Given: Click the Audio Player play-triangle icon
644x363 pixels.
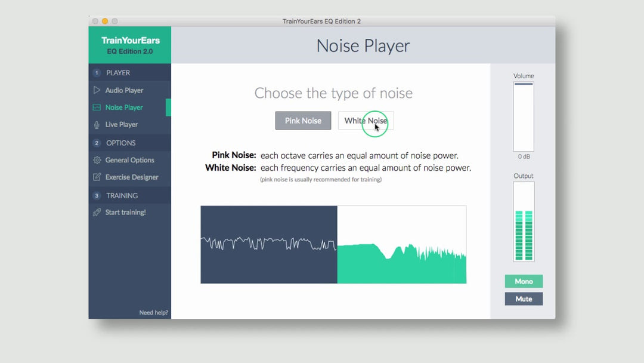Looking at the screenshot, I should (97, 90).
